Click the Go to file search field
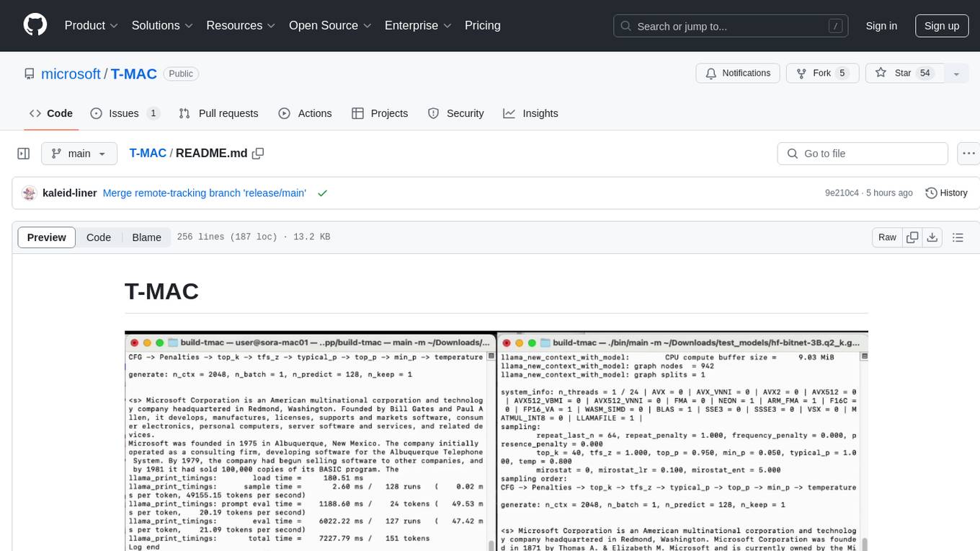 (863, 154)
